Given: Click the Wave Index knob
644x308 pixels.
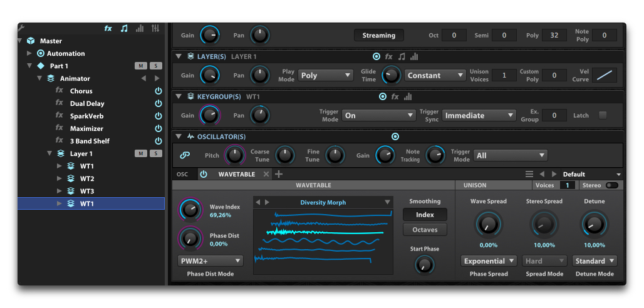Looking at the screenshot, I should click(190, 210).
